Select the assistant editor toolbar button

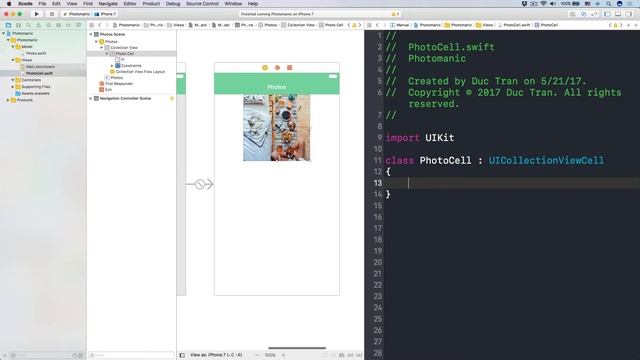coord(584,14)
